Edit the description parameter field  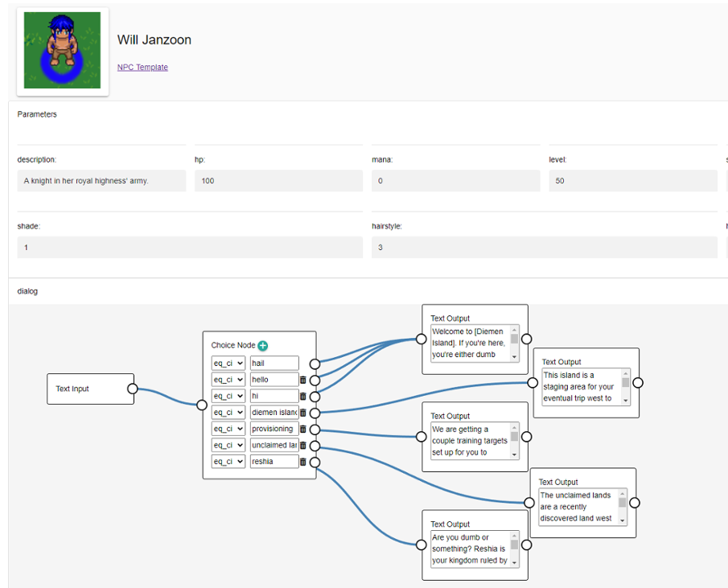click(x=101, y=180)
